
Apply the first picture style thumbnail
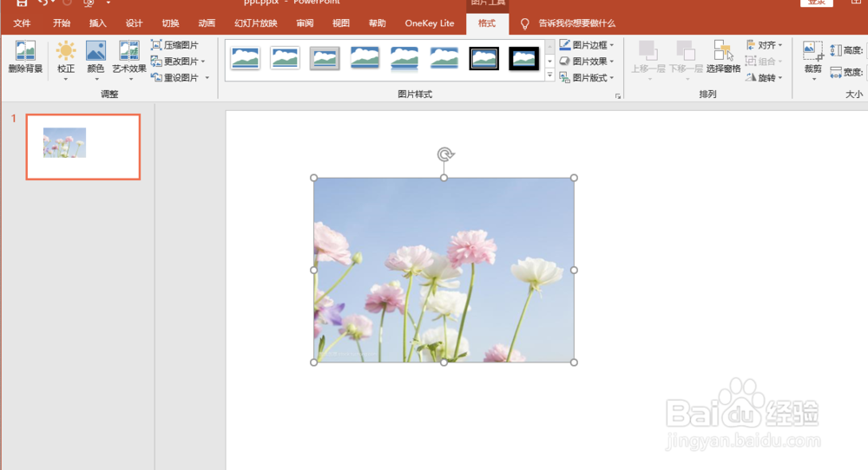pos(246,58)
